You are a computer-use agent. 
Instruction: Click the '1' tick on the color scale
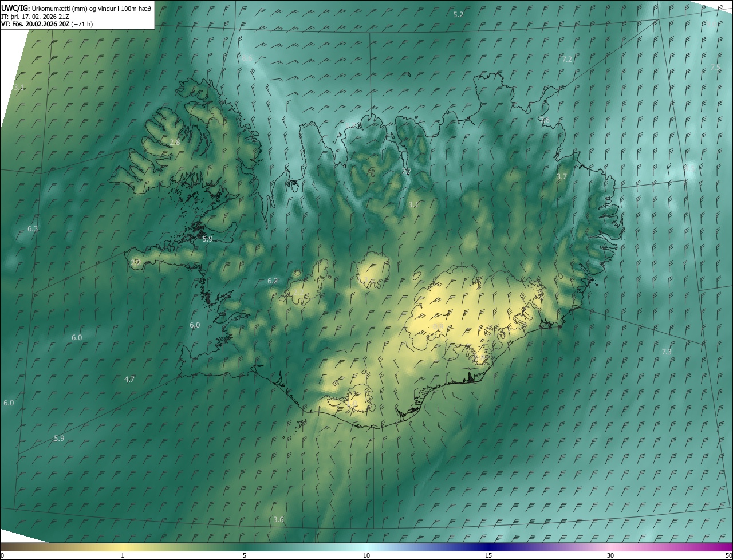pos(123,555)
